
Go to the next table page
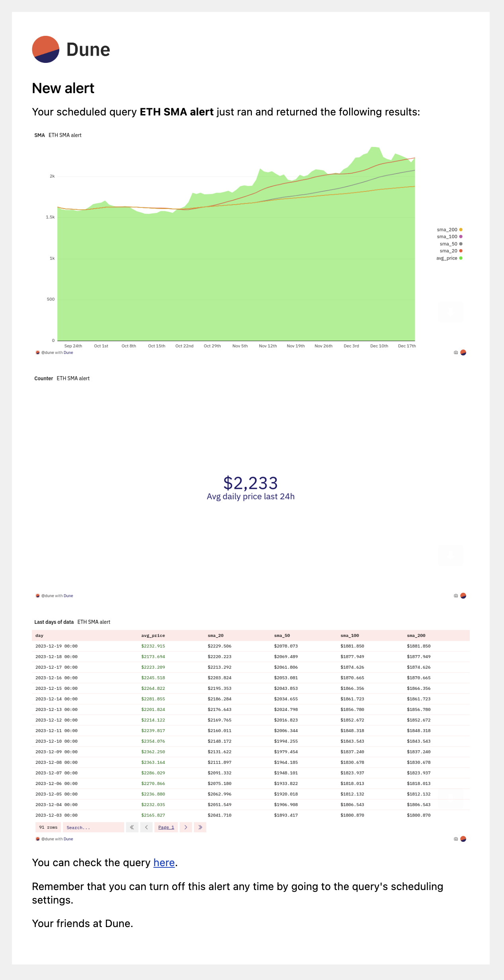point(186,827)
